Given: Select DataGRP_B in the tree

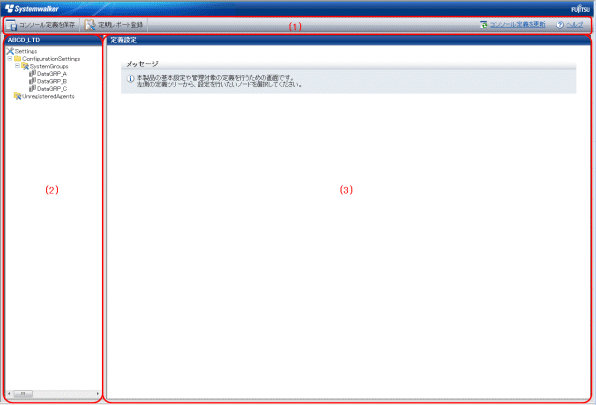Looking at the screenshot, I should (x=52, y=81).
